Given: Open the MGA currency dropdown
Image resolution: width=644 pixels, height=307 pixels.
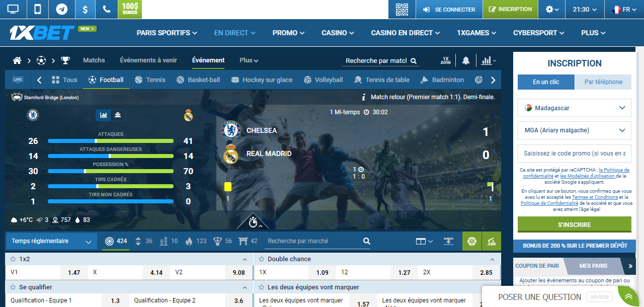Looking at the screenshot, I should pos(574,130).
